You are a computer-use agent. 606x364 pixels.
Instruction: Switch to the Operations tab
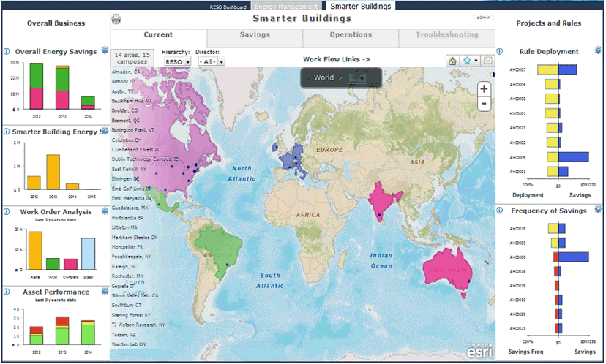pyautogui.click(x=351, y=34)
